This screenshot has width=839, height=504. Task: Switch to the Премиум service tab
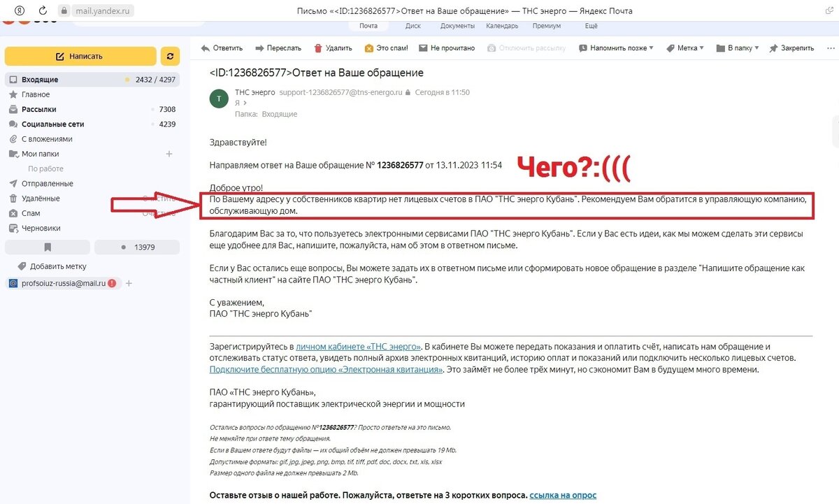click(546, 26)
